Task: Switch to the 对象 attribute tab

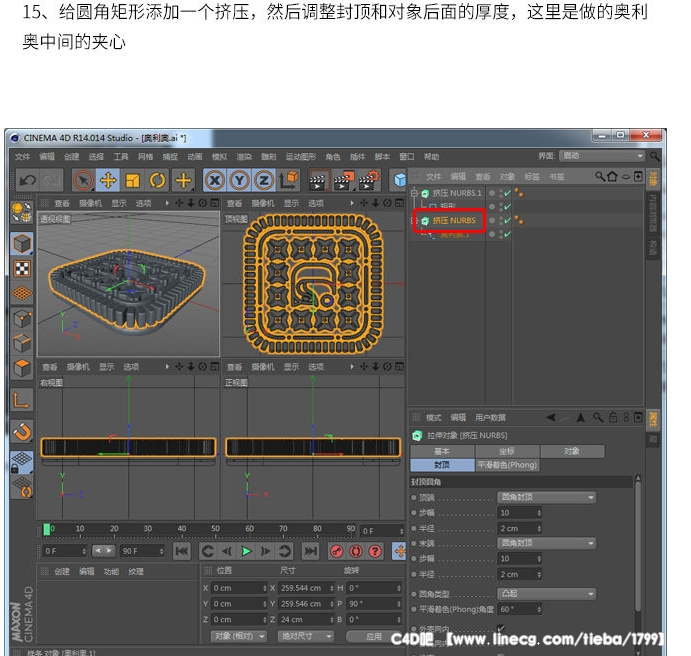Action: click(572, 451)
